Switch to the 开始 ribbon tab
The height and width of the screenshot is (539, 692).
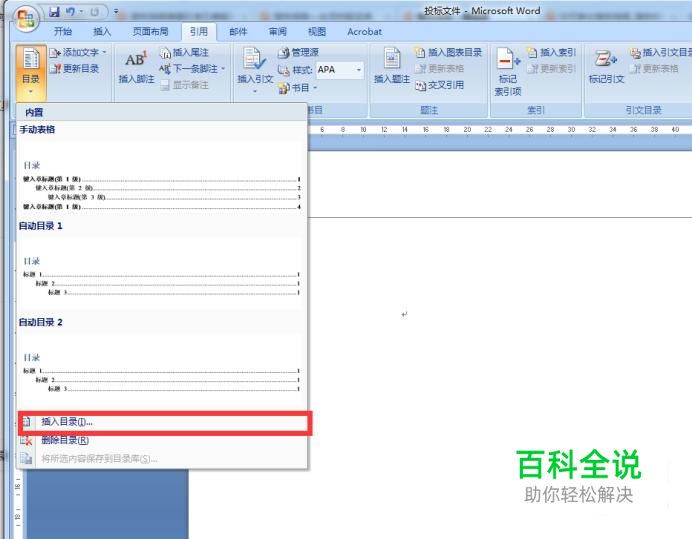(x=63, y=31)
